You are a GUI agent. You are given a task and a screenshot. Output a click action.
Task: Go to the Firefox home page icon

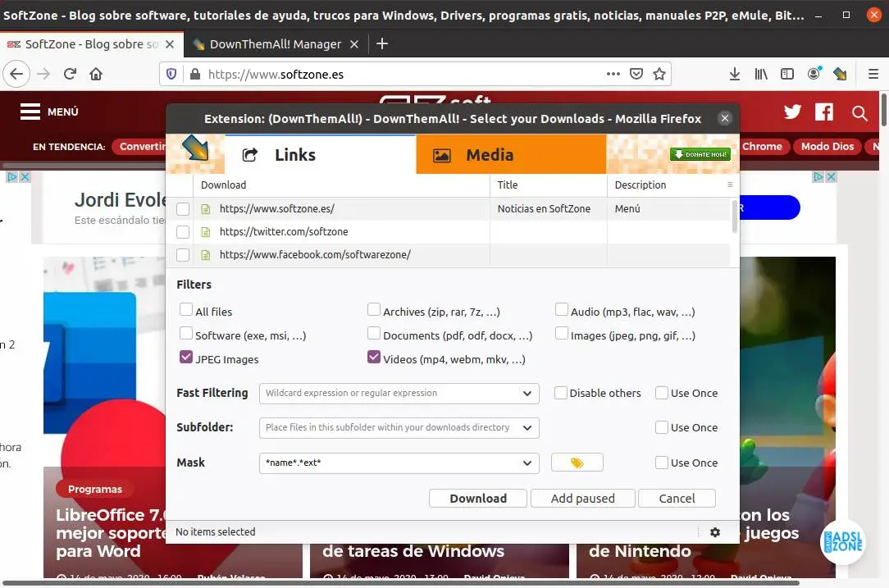point(96,75)
